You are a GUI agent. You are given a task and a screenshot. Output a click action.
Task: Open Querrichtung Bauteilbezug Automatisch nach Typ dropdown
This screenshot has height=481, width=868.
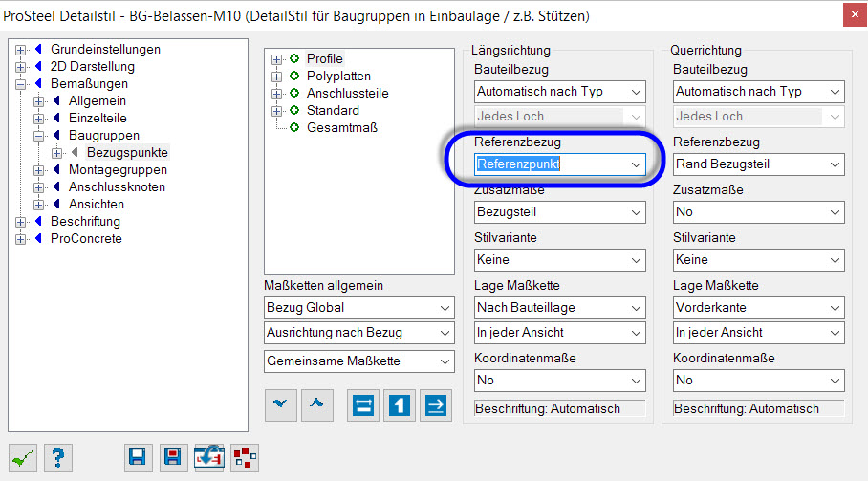coord(758,92)
